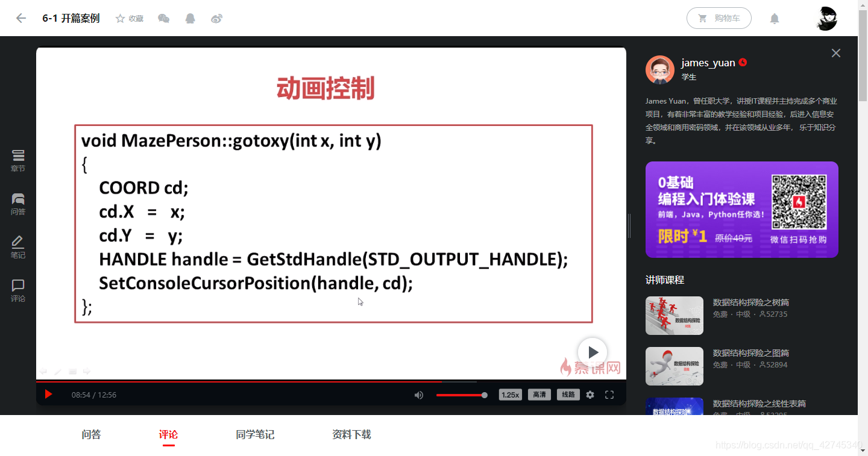Viewport: 868px width, 456px height.
Task: Switch to the 资料下载 tab
Action: pyautogui.click(x=351, y=434)
